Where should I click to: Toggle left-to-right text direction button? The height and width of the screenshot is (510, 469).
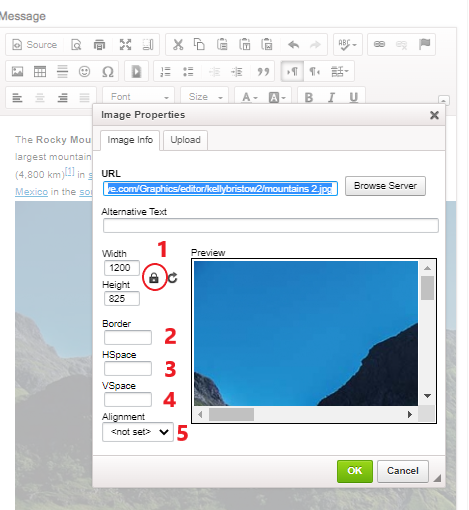coord(292,71)
